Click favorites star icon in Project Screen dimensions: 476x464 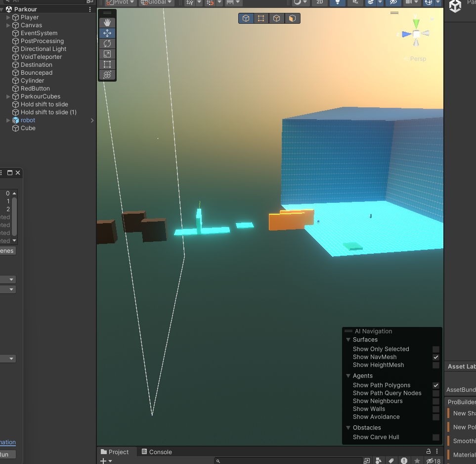pos(417,461)
